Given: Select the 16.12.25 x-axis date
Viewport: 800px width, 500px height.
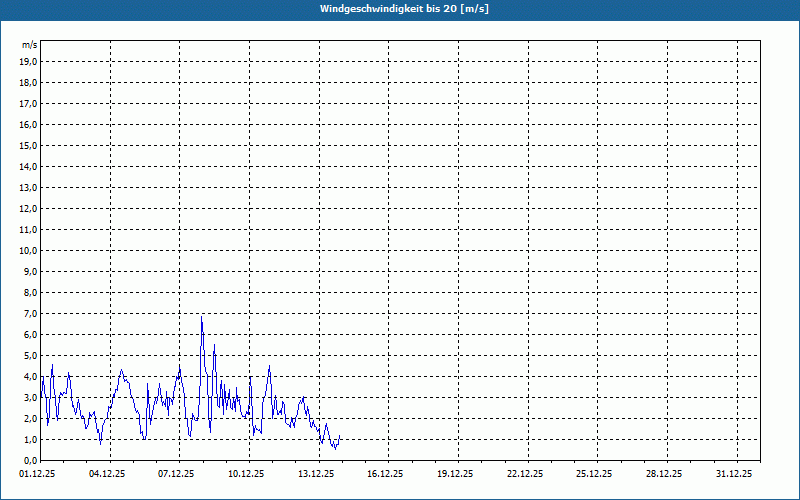Looking at the screenshot, I should click(x=385, y=474).
